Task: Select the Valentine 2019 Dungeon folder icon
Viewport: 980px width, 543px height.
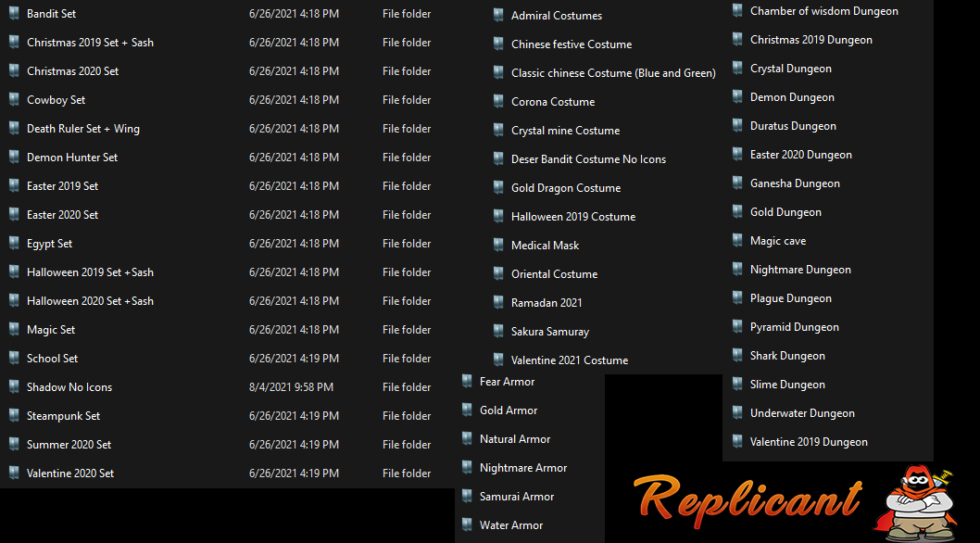Action: click(737, 442)
